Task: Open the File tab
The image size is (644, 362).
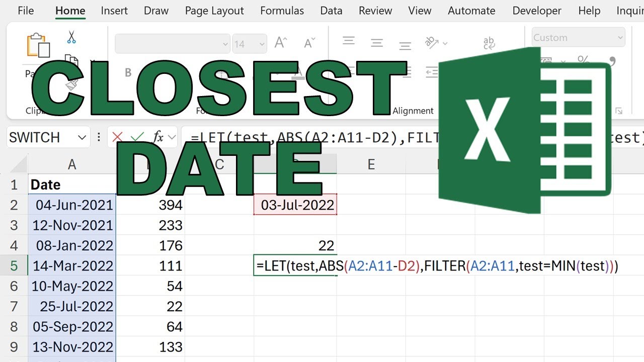Action: pos(26,11)
